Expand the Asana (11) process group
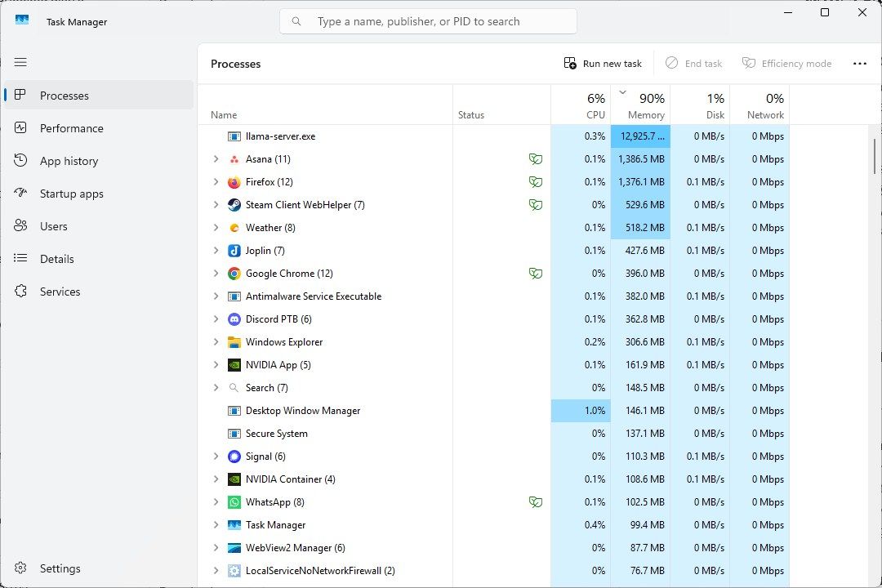 [x=216, y=159]
